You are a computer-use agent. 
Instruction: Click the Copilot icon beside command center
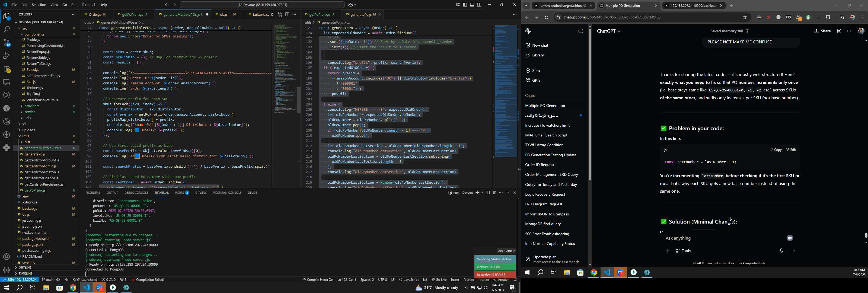pyautogui.click(x=351, y=5)
